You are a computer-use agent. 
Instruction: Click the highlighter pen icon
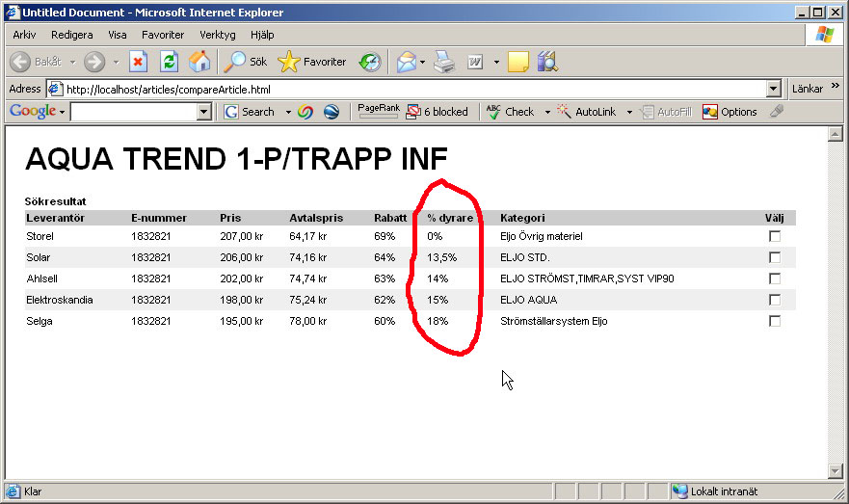click(777, 111)
